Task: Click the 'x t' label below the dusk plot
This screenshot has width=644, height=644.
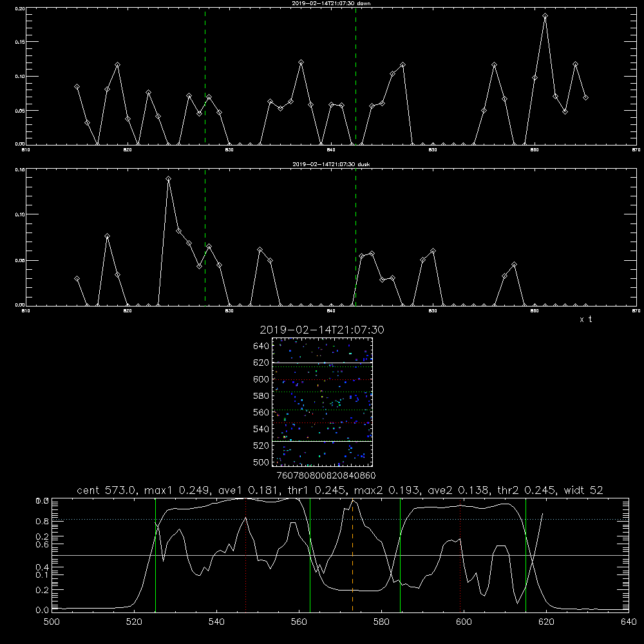Action: click(585, 319)
